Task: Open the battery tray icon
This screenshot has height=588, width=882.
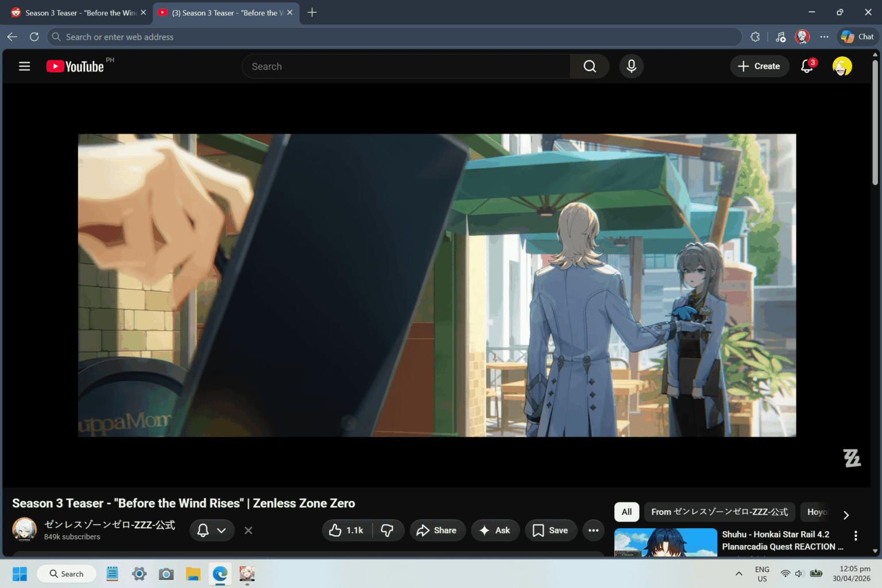Action: [816, 574]
